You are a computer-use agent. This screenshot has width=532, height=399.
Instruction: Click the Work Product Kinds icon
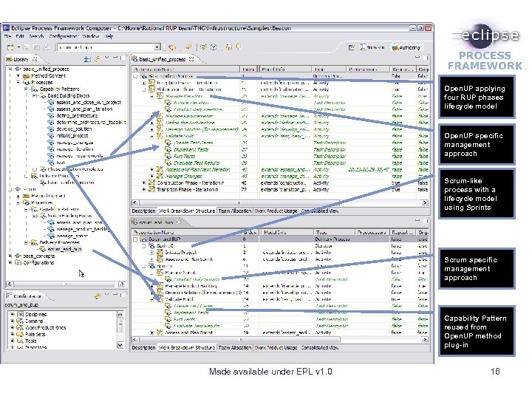pyautogui.click(x=20, y=327)
